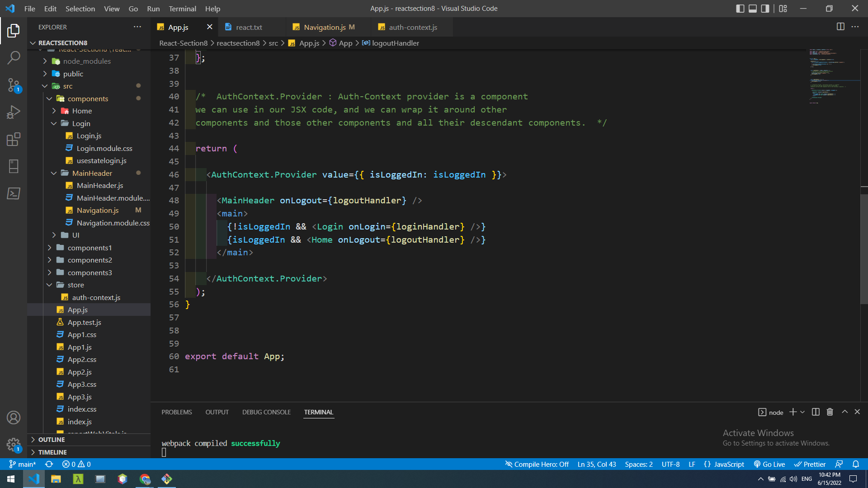Open the show hidden tray icons chevron
This screenshot has height=488, width=868.
[x=760, y=479]
